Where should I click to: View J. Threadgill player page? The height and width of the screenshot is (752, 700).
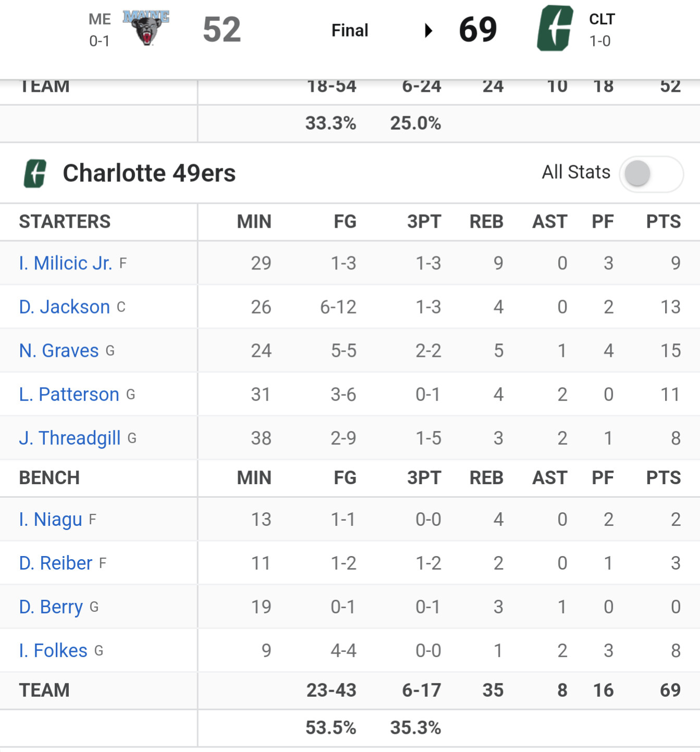tap(69, 438)
